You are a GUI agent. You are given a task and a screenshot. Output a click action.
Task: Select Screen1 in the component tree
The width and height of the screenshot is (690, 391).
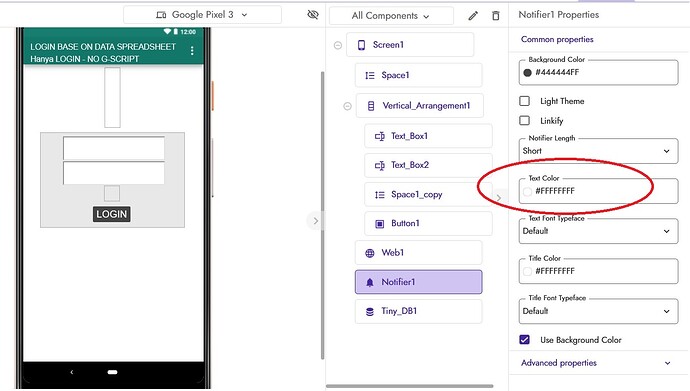(x=410, y=45)
